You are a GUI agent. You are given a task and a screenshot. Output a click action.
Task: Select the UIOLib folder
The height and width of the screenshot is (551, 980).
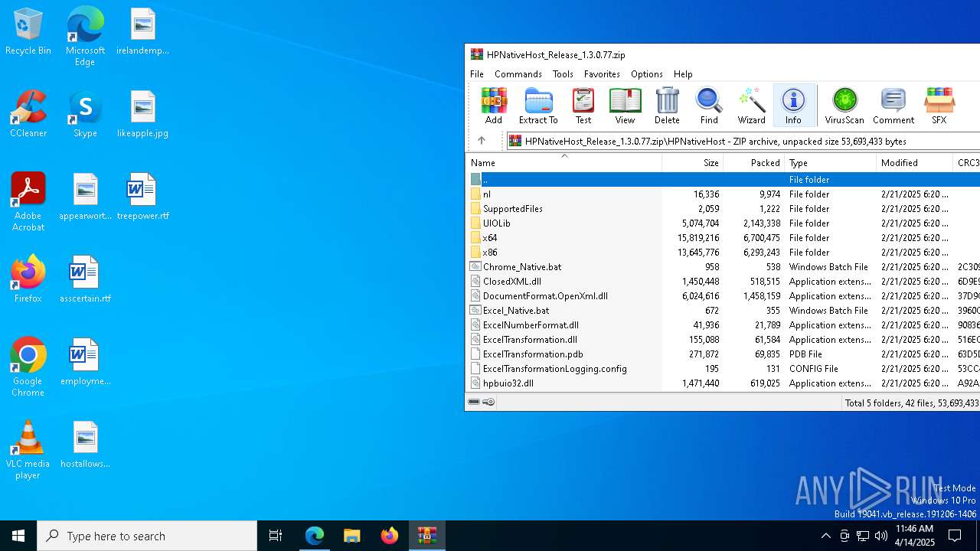[723, 223]
